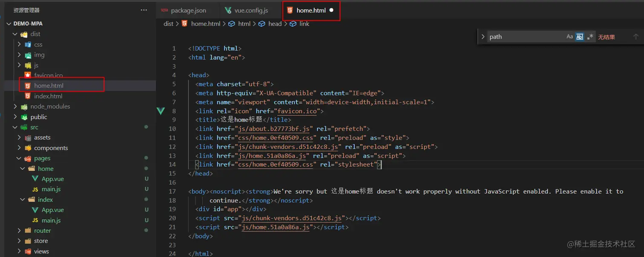
Task: Click the store folder icon
Action: click(28, 241)
